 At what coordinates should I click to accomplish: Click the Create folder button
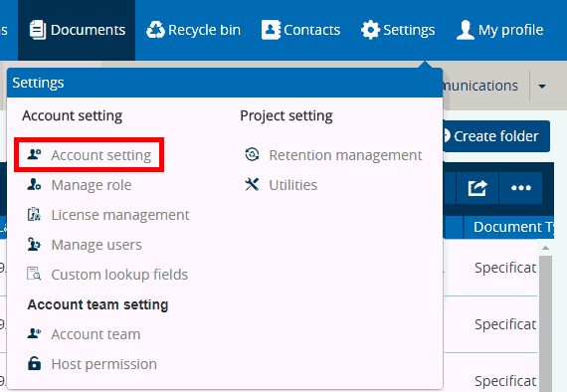point(495,136)
